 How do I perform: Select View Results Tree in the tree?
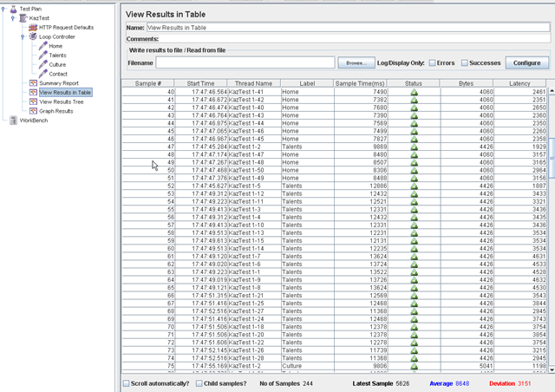pos(62,101)
